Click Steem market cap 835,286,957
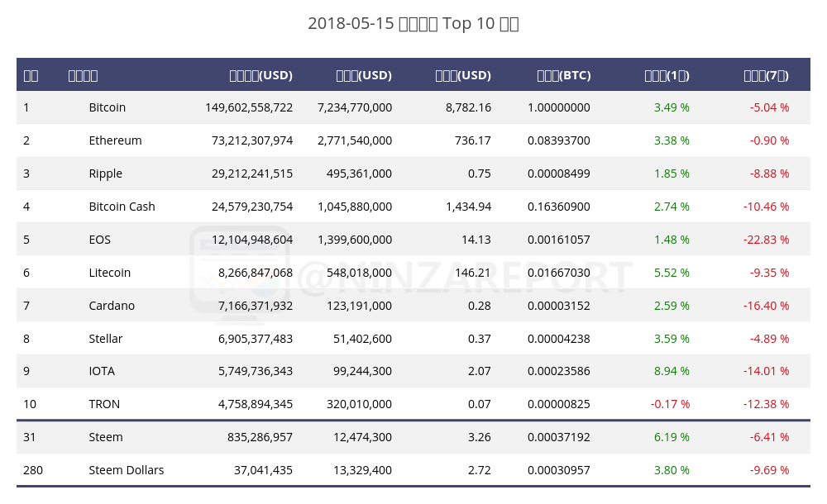Image resolution: width=827 pixels, height=504 pixels. [260, 438]
